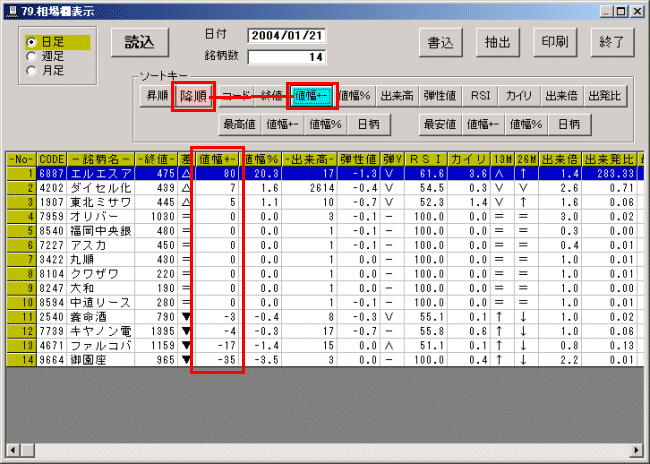This screenshot has height=464, width=650.
Task: Click code cell 8247 for 大和
Action: coord(52,288)
